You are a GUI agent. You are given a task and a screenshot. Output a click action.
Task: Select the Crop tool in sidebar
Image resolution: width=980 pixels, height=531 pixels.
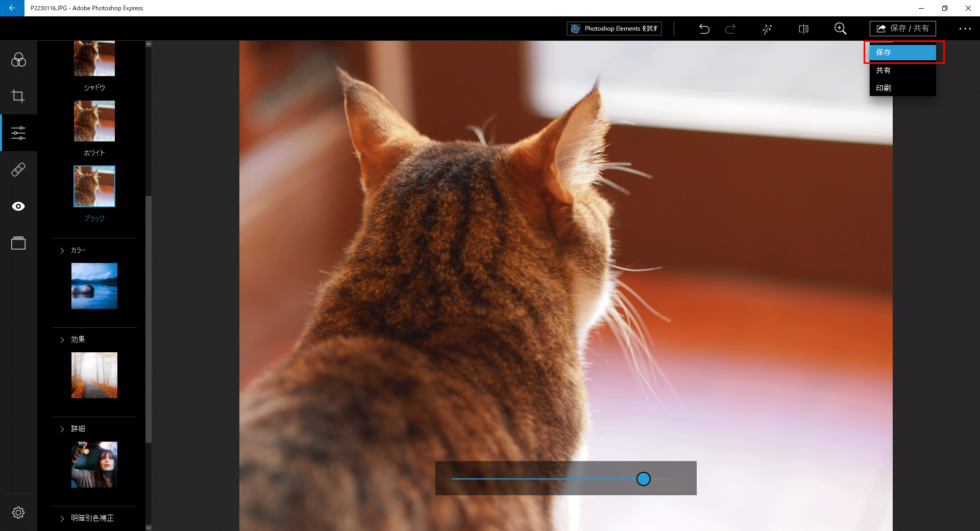click(18, 96)
